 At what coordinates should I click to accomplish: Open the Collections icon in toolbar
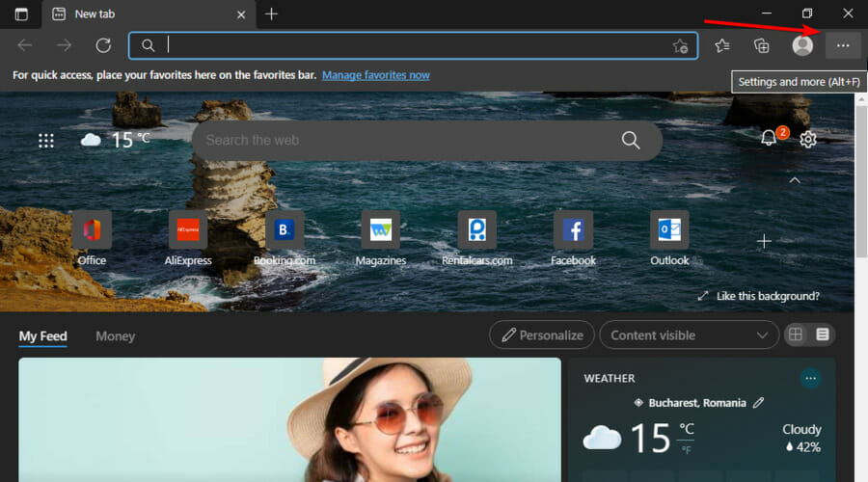pyautogui.click(x=762, y=45)
